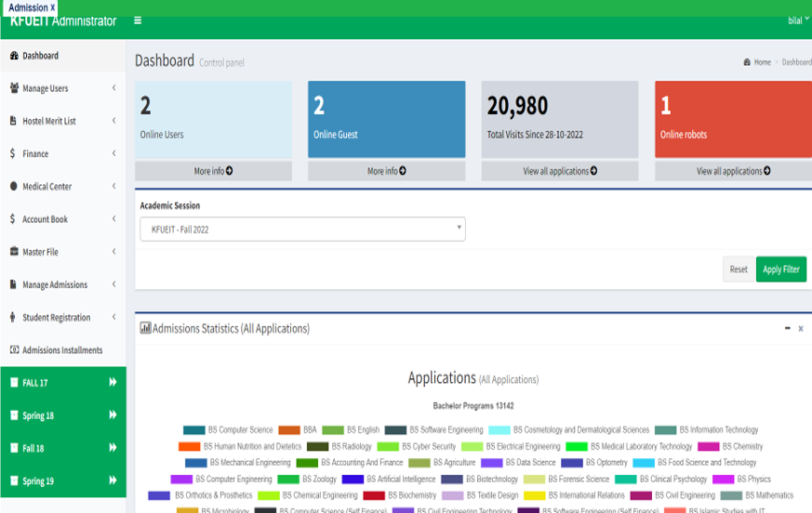Click the Apply Filter button
Image resolution: width=812 pixels, height=513 pixels.
coord(781,270)
